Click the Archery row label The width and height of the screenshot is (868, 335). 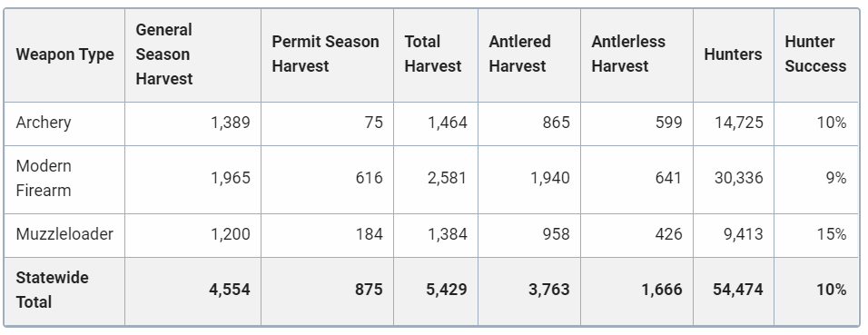(x=44, y=123)
